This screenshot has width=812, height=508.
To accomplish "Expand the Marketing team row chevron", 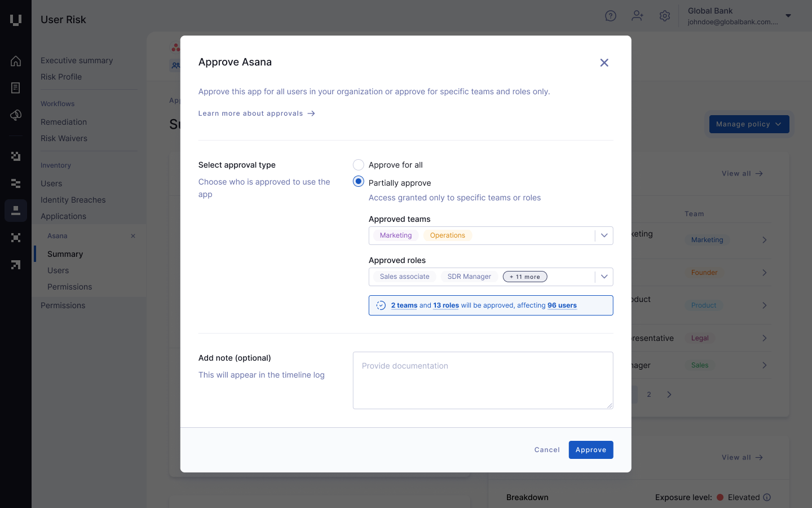I will click(765, 240).
